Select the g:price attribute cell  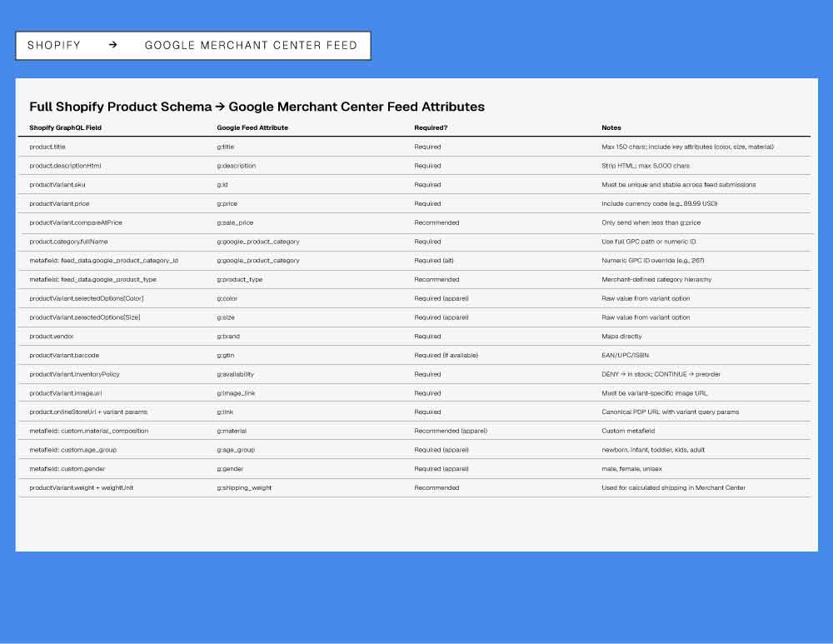[x=227, y=203]
